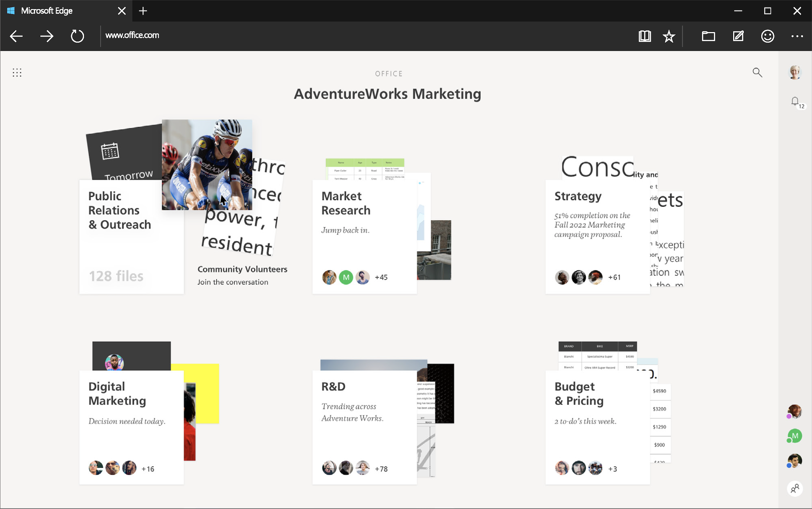
Task: Open the black textured image behind R&D
Action: click(444, 393)
